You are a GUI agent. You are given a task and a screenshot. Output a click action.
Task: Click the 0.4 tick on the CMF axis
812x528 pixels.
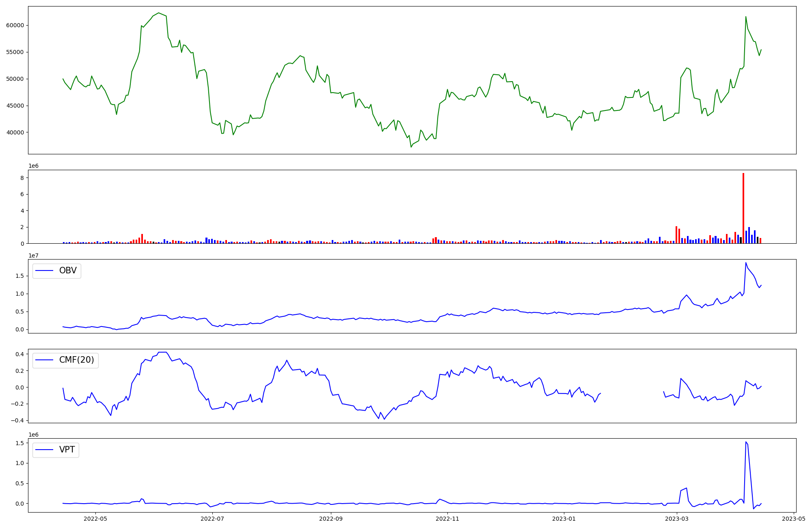pyautogui.click(x=19, y=354)
